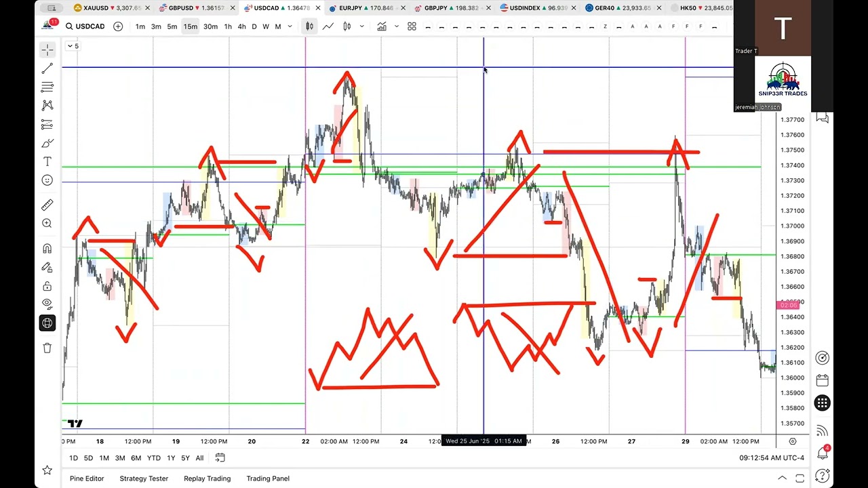This screenshot has height=488, width=868.
Task: Open the Indicators menu
Action: 382,26
